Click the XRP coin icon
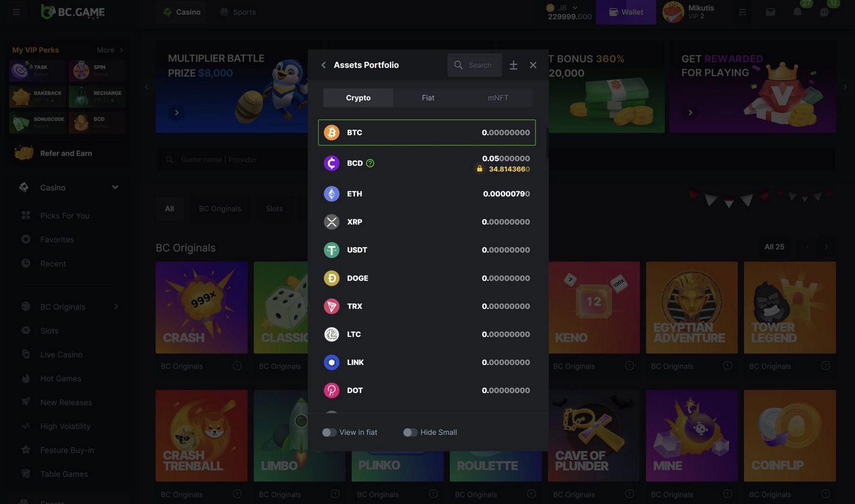This screenshot has width=855, height=504. (332, 222)
